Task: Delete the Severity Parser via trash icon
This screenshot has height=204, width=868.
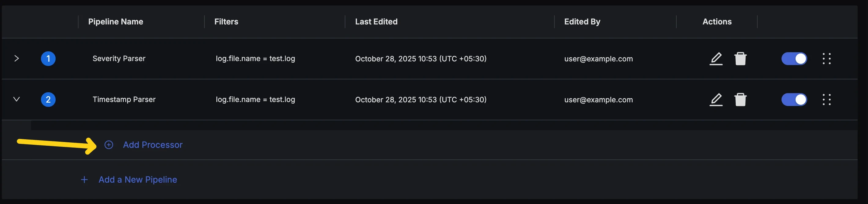Action: click(741, 58)
